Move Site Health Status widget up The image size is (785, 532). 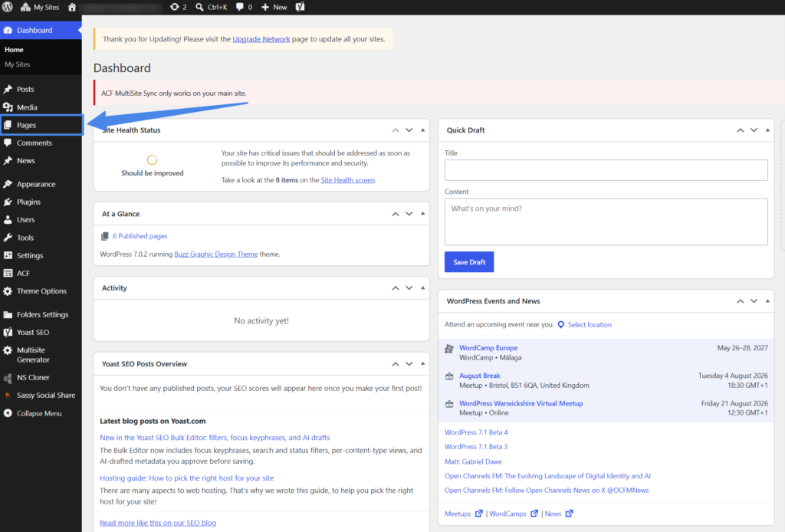(396, 130)
